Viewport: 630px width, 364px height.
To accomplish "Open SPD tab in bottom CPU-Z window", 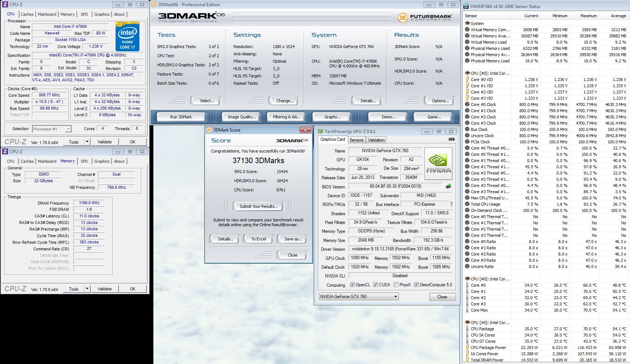I will pos(84,161).
